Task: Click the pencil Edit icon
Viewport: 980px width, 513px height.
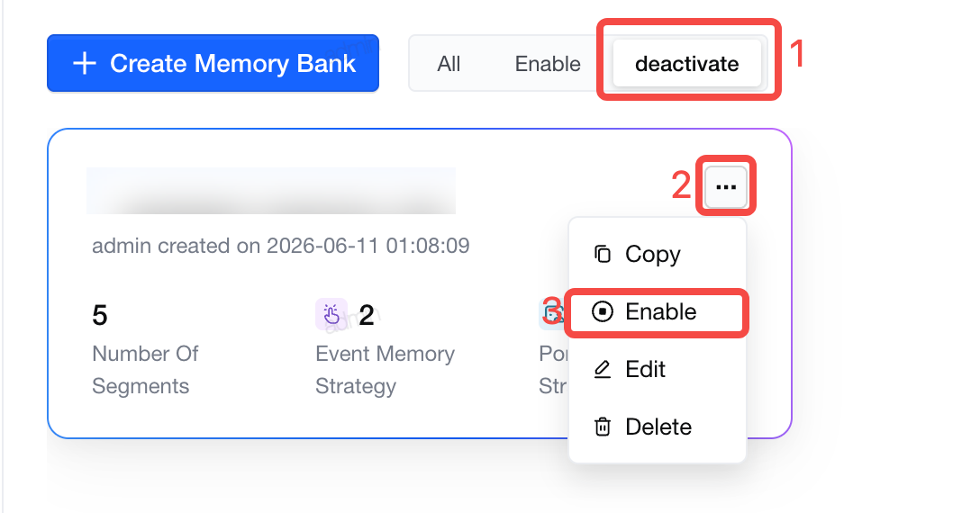Action: tap(602, 369)
